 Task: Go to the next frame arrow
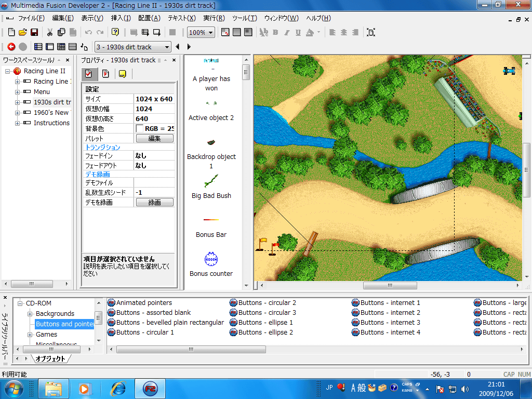[x=189, y=47]
